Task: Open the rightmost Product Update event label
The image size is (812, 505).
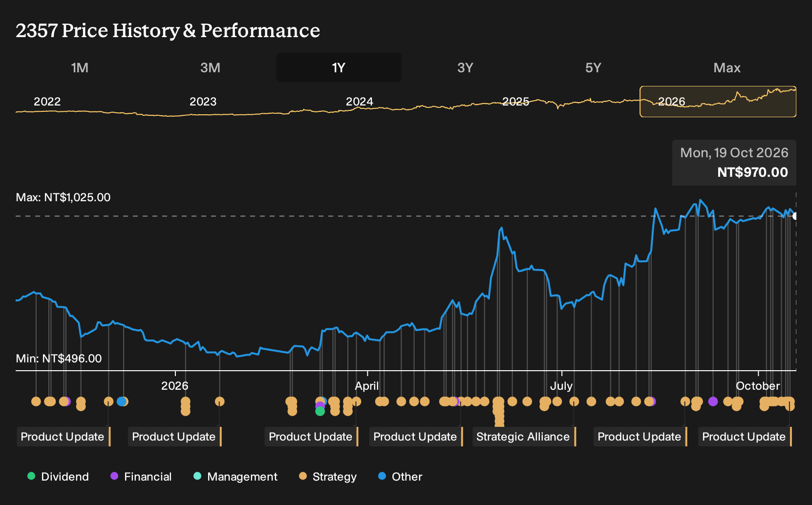Action: point(745,437)
